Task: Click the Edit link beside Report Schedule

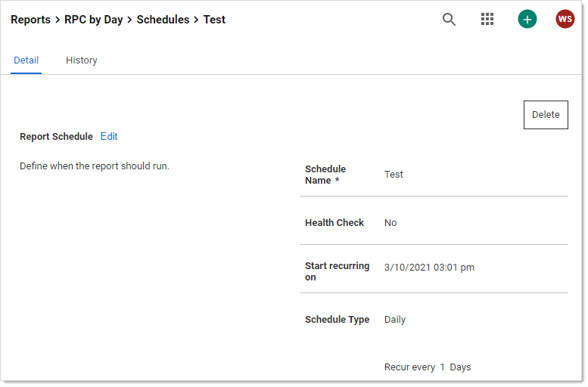Action: pyautogui.click(x=109, y=137)
